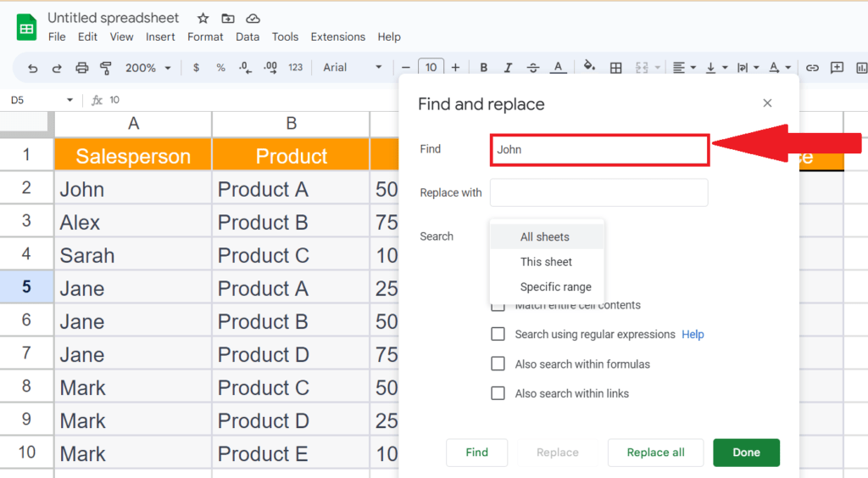Viewport: 868px width, 478px height.
Task: Open the Borders tool
Action: click(x=615, y=68)
